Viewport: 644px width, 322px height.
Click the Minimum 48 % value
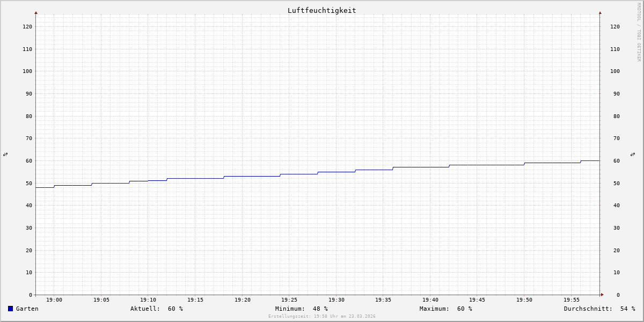coord(301,309)
